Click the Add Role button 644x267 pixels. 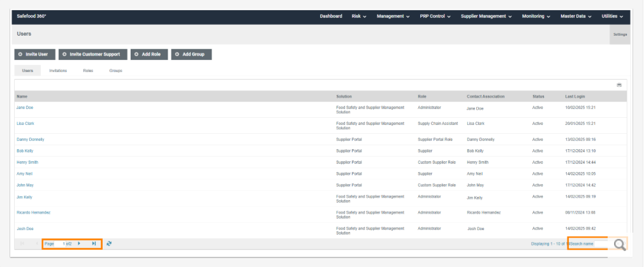tap(150, 55)
